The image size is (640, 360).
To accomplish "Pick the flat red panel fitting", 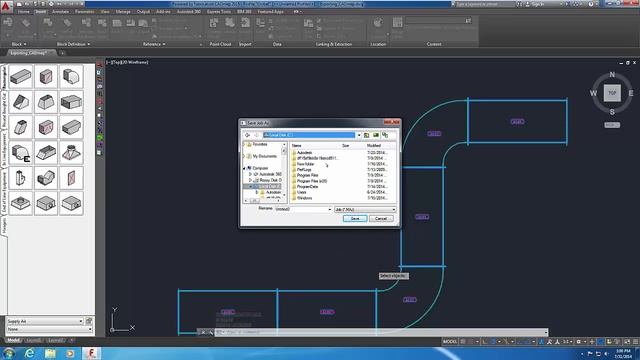I will pos(71,178).
